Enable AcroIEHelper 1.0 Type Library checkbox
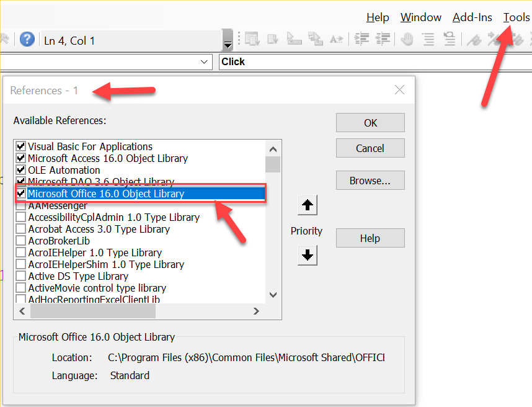Image resolution: width=532 pixels, height=407 pixels. click(20, 253)
